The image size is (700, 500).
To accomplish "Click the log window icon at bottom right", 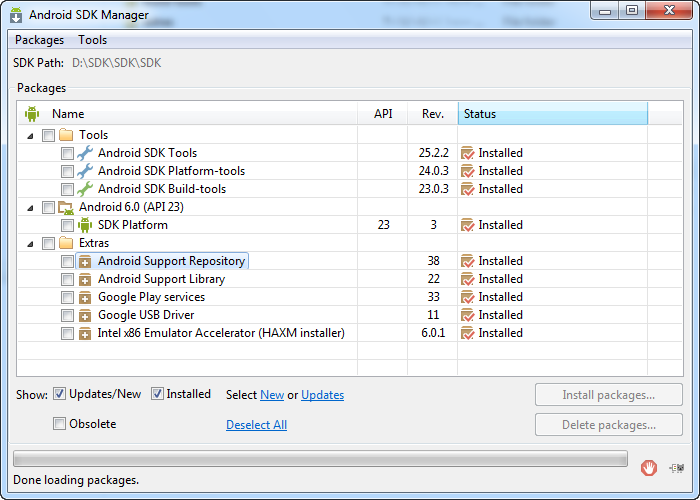I will (678, 466).
